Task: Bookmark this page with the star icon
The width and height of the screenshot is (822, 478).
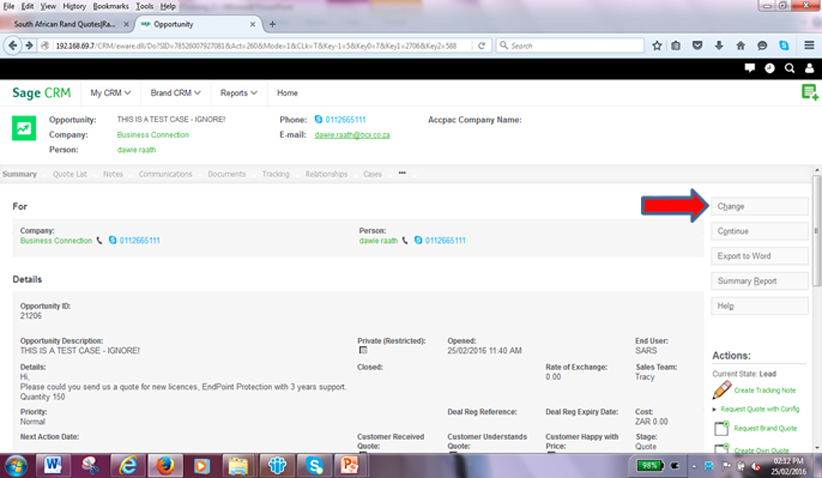Action: tap(657, 46)
